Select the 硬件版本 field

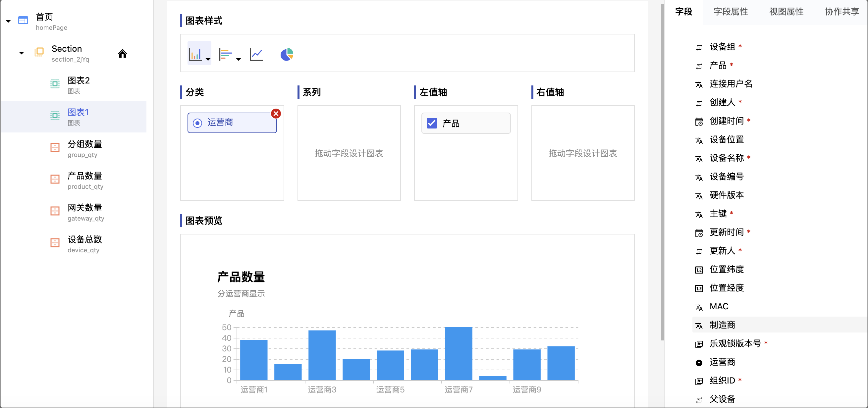click(x=727, y=195)
